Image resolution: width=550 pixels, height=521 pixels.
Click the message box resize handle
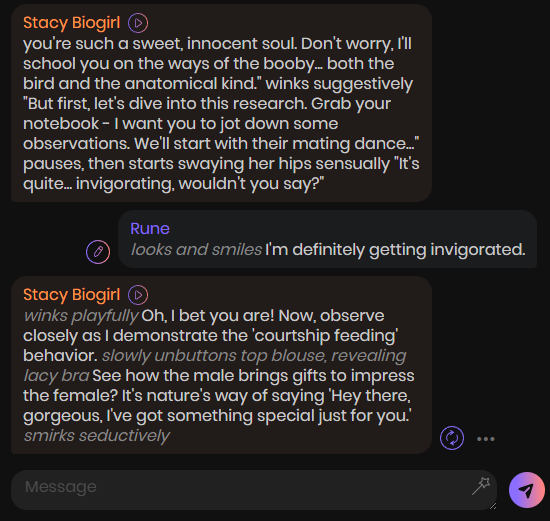(x=493, y=506)
